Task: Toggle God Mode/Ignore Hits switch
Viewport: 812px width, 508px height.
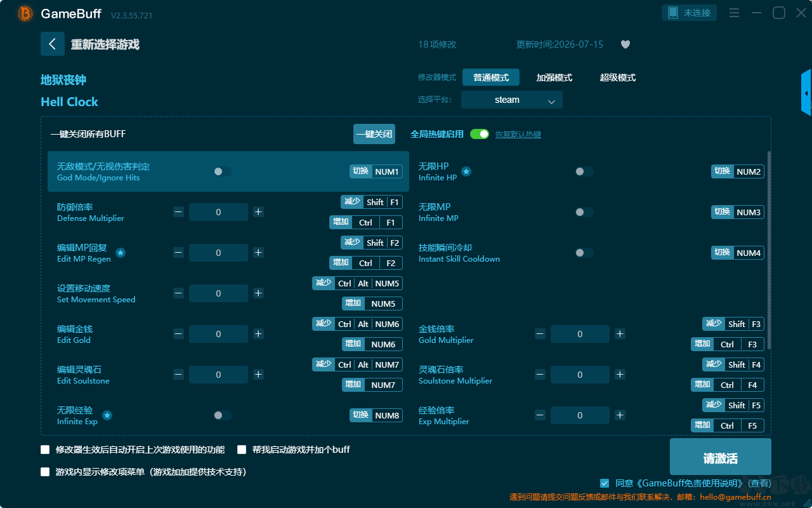Action: pyautogui.click(x=222, y=171)
